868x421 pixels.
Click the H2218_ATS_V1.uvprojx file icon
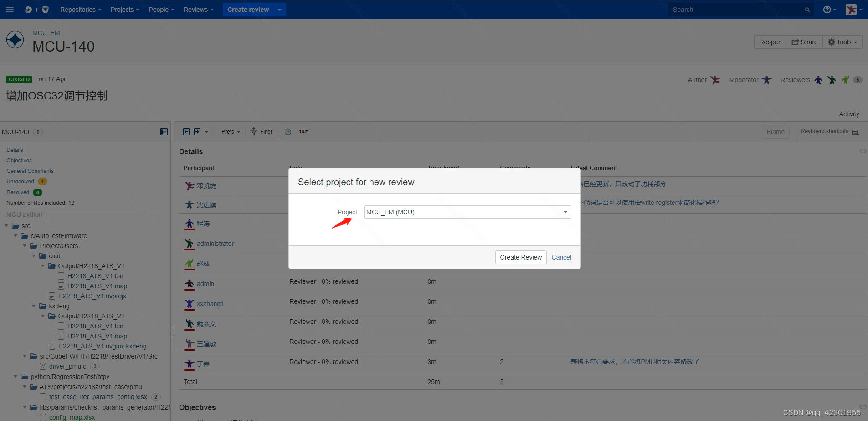(52, 296)
